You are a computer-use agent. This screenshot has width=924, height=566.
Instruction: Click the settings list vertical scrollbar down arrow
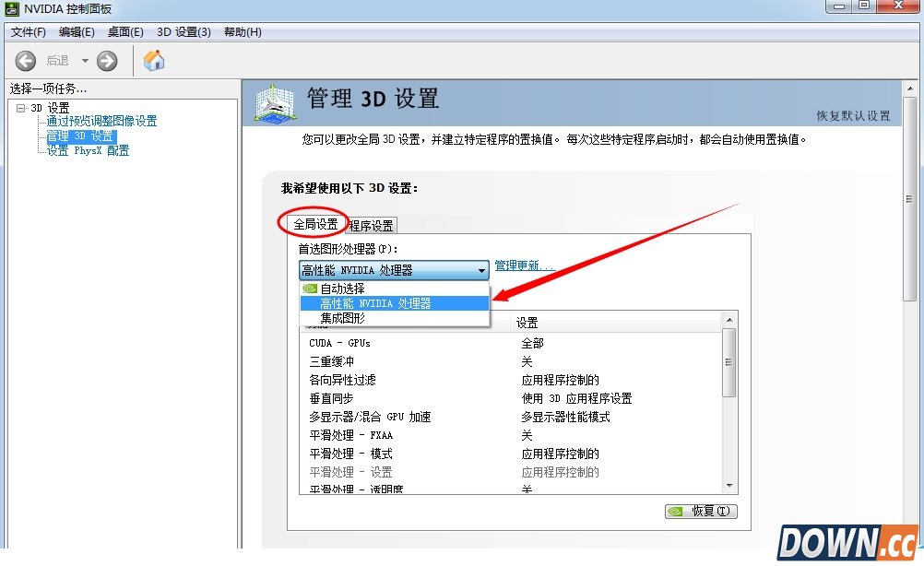point(729,485)
